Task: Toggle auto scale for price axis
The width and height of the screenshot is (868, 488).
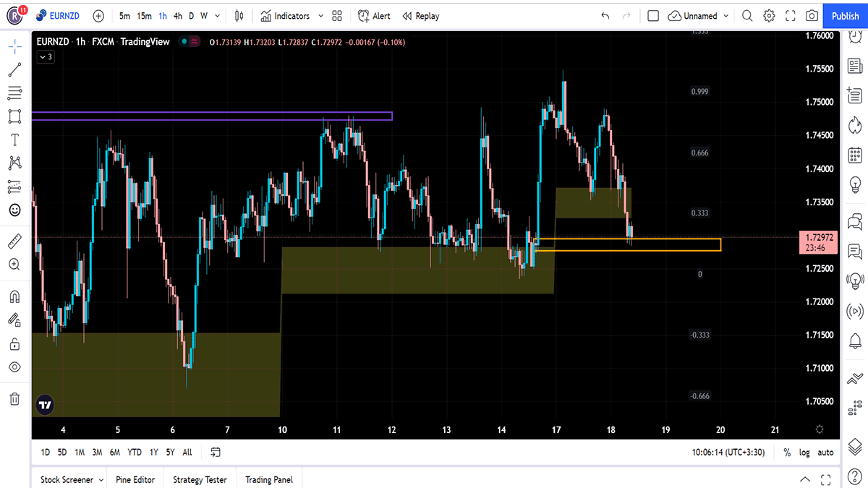Action: 825,453
